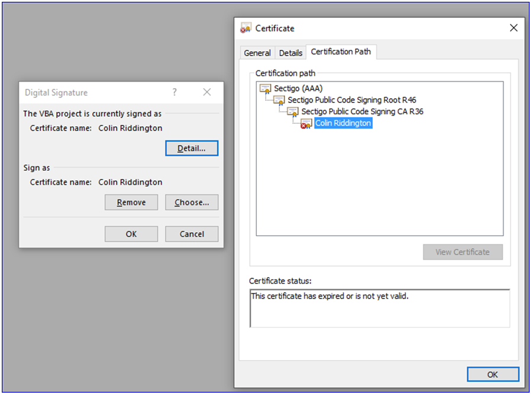Screen dimensions: 532x395
Task: Click the Sectigo Public Code Signing Root R46 icon
Action: tap(279, 100)
